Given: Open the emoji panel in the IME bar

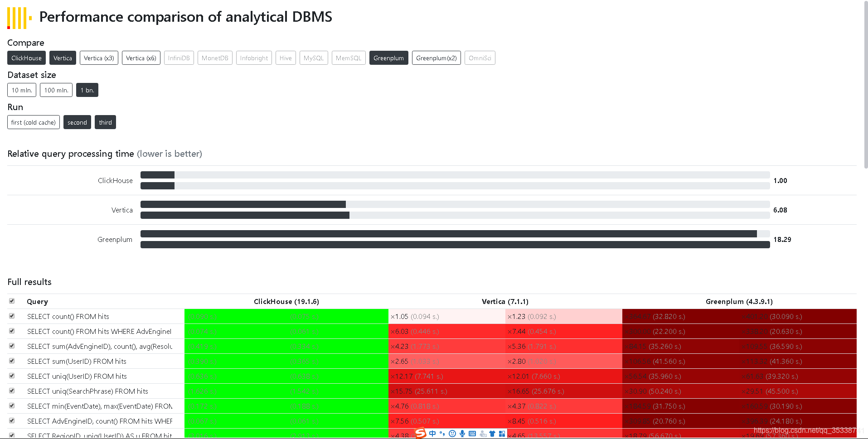Looking at the screenshot, I should (x=452, y=434).
